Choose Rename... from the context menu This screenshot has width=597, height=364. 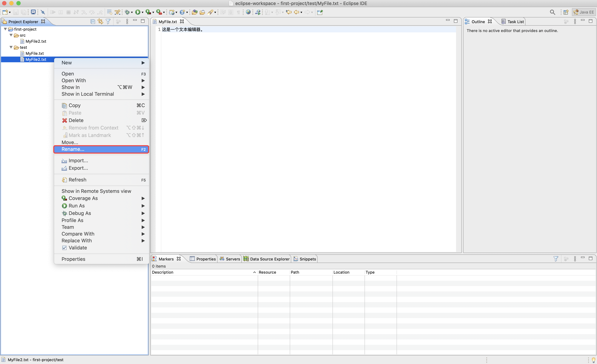click(x=101, y=149)
